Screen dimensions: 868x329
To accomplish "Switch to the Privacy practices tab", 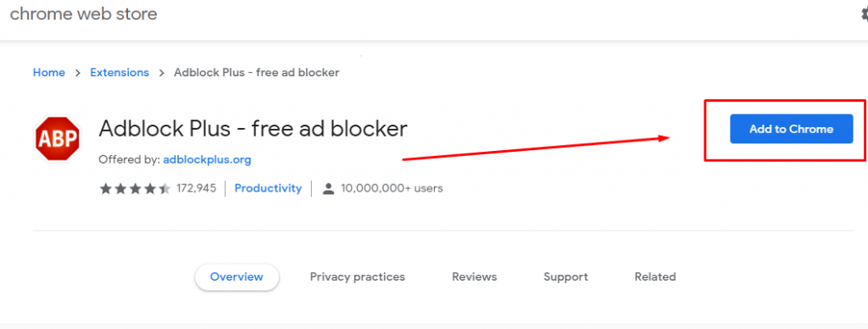I will pyautogui.click(x=358, y=277).
